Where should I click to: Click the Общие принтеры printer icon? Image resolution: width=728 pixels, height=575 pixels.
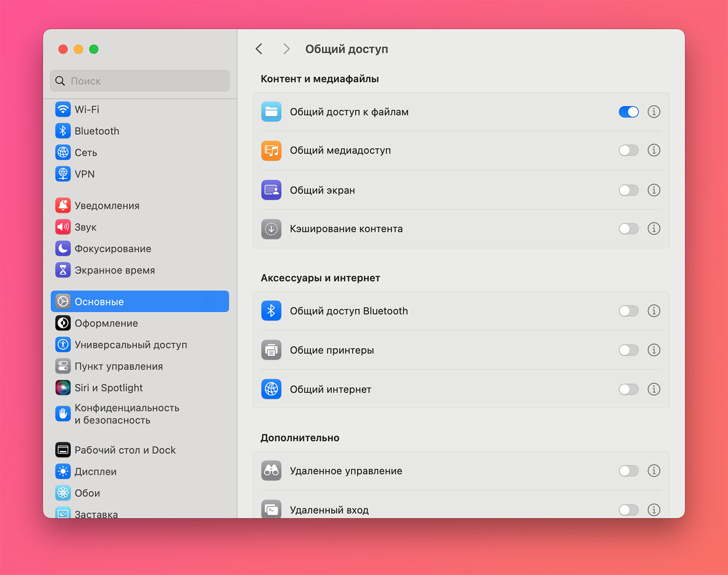click(271, 350)
